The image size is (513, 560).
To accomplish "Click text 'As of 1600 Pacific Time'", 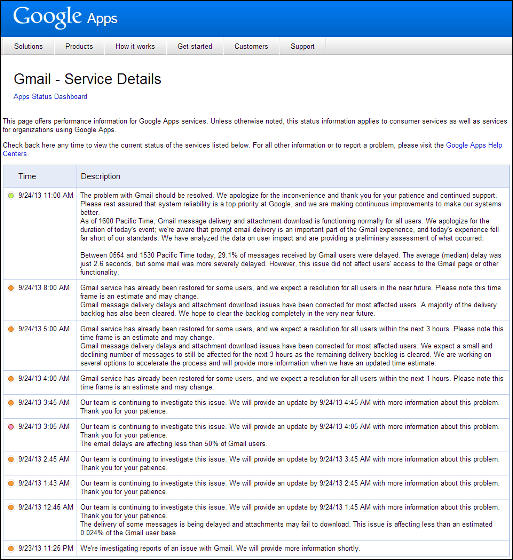I will (x=117, y=221).
